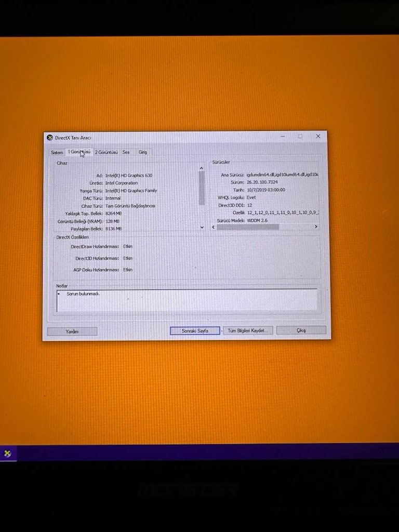Click the DAC Türü value Internal
This screenshot has height=532, width=399.
tap(113, 198)
